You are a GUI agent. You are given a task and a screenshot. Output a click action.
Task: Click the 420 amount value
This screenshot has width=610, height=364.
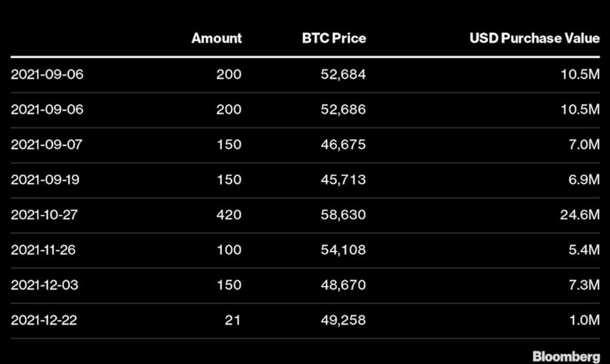(229, 214)
